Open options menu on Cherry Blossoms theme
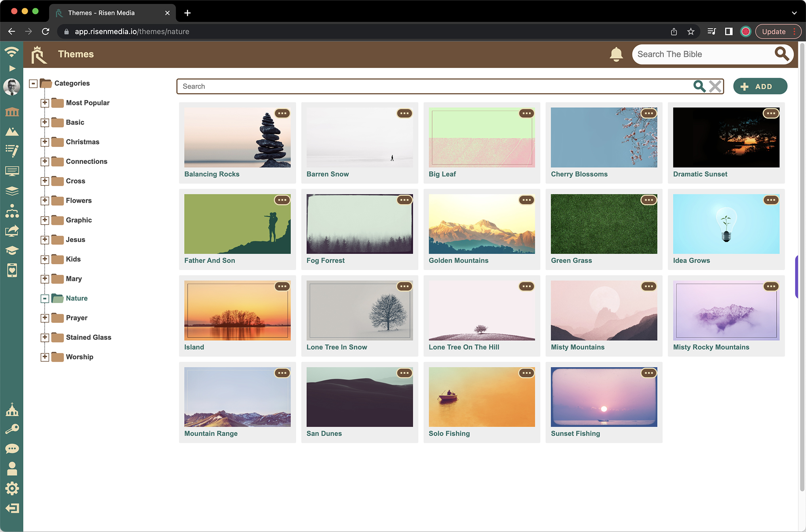Viewport: 806px width, 532px height. click(x=648, y=113)
